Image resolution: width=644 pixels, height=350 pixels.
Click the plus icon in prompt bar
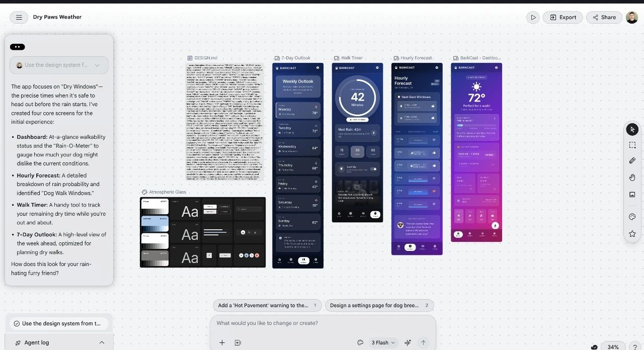click(x=222, y=342)
